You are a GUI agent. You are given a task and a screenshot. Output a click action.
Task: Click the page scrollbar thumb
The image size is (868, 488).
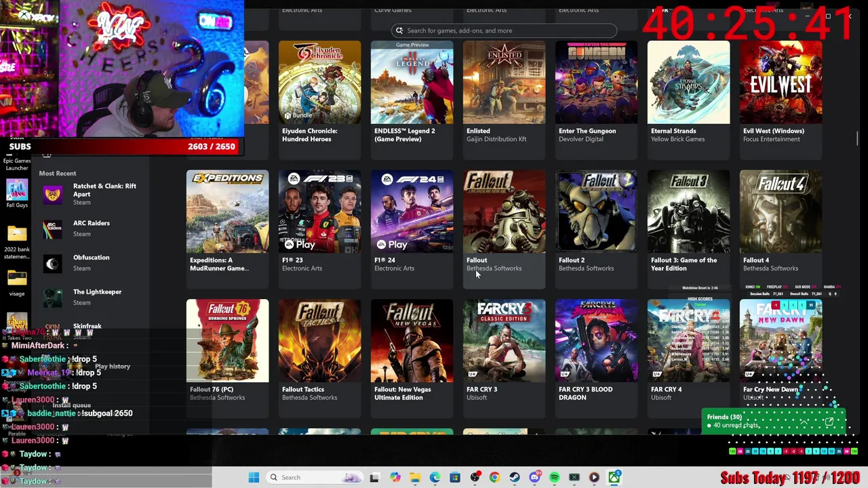[x=857, y=138]
